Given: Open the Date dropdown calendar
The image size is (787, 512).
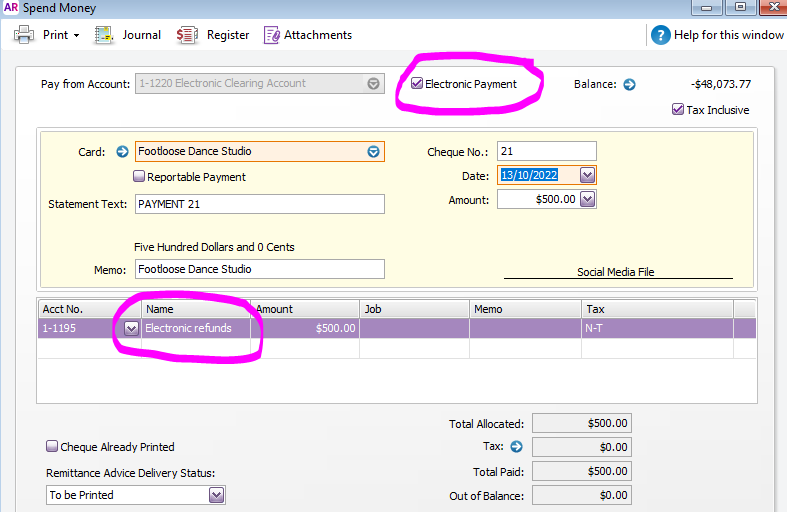Looking at the screenshot, I should [587, 175].
